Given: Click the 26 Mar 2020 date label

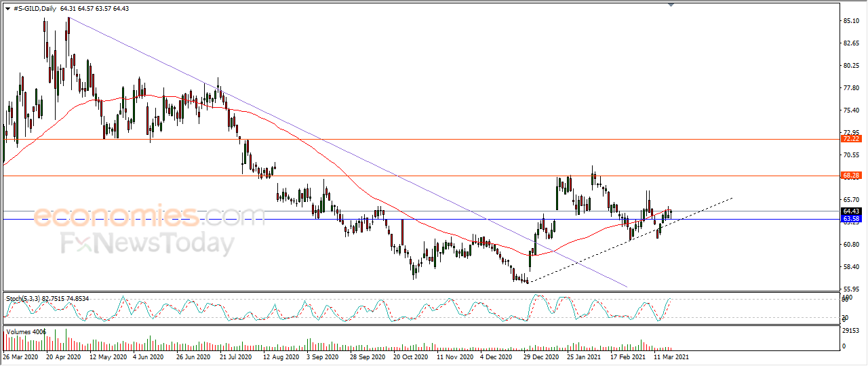Looking at the screenshot, I should click(x=20, y=356).
